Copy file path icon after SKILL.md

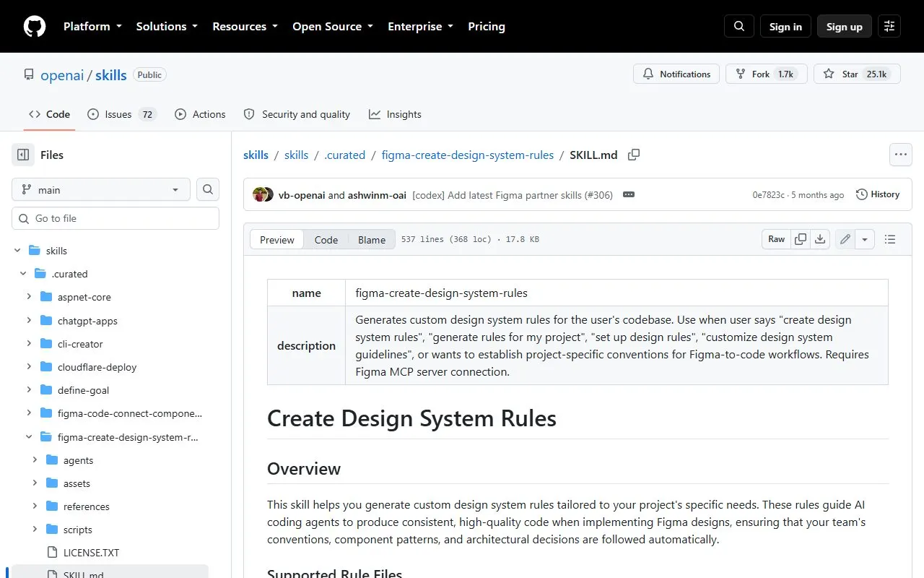tap(634, 155)
